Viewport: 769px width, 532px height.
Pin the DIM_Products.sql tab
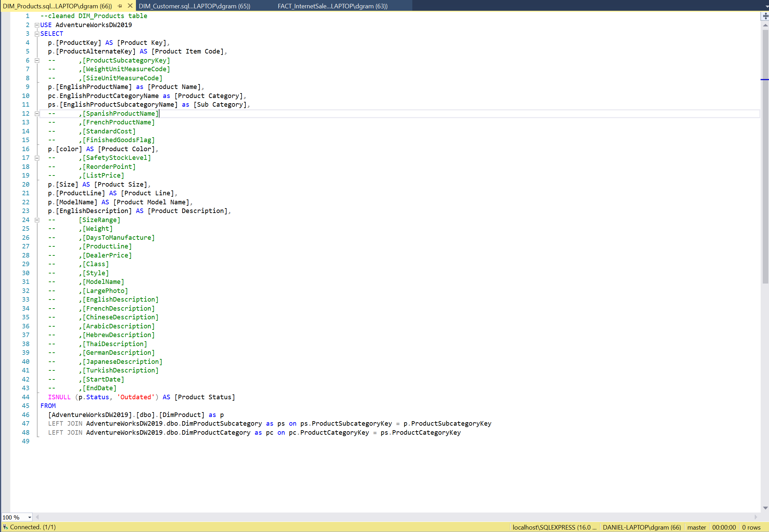120,6
